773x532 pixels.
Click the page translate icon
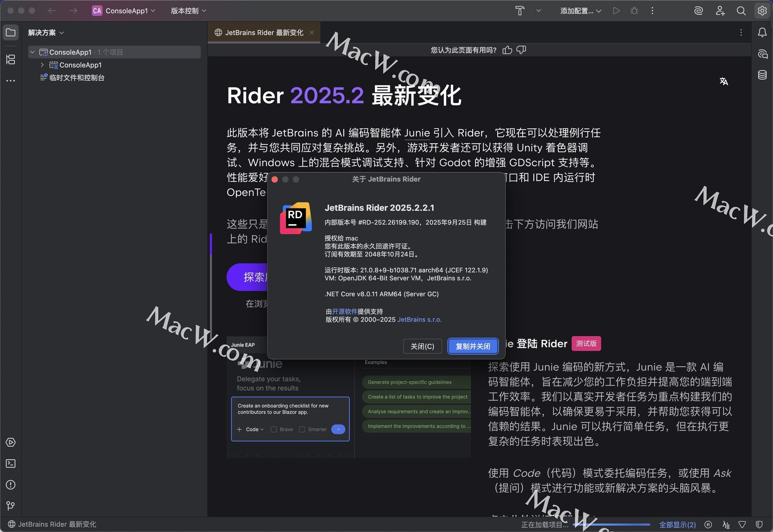click(723, 82)
